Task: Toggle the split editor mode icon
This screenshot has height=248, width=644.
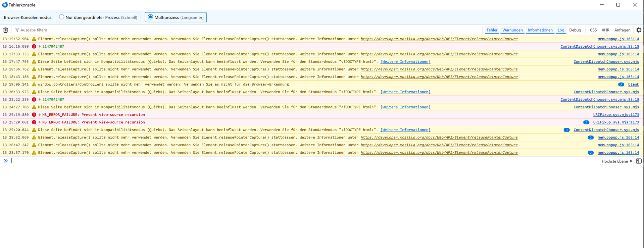Action: coord(639,161)
